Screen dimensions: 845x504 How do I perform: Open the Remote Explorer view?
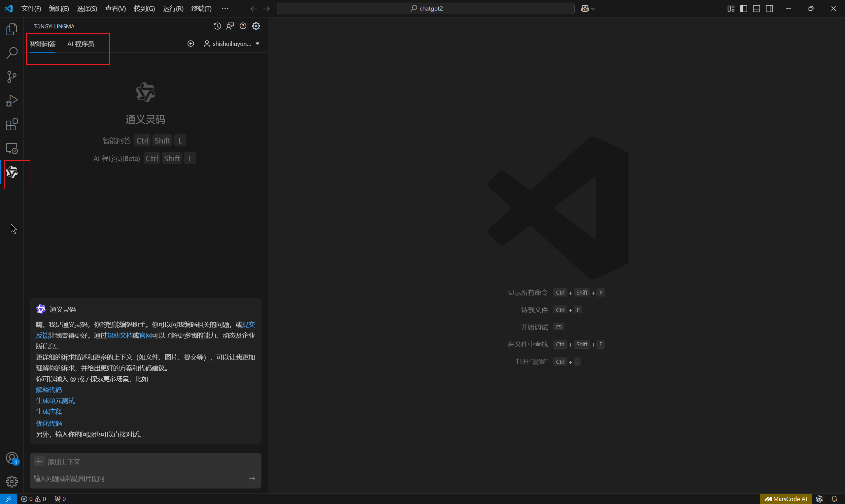[x=12, y=149]
